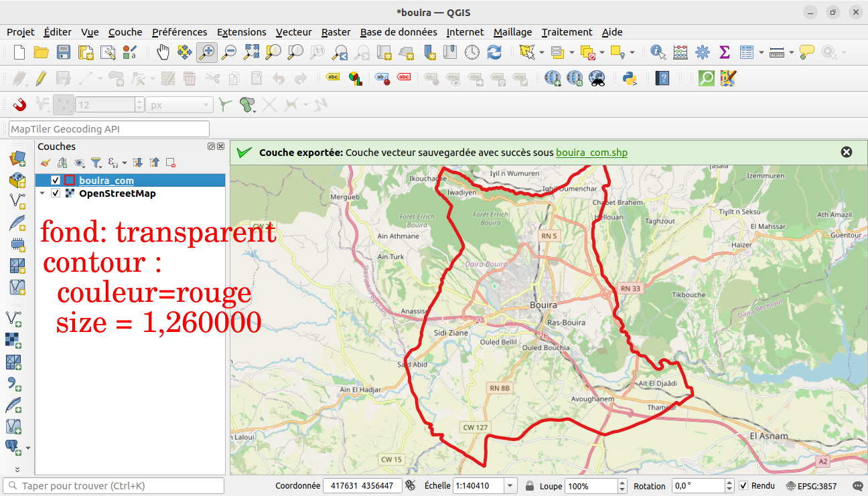The height and width of the screenshot is (496, 868).
Task: Click the MapTiler Geocoding API field
Action: coord(109,129)
